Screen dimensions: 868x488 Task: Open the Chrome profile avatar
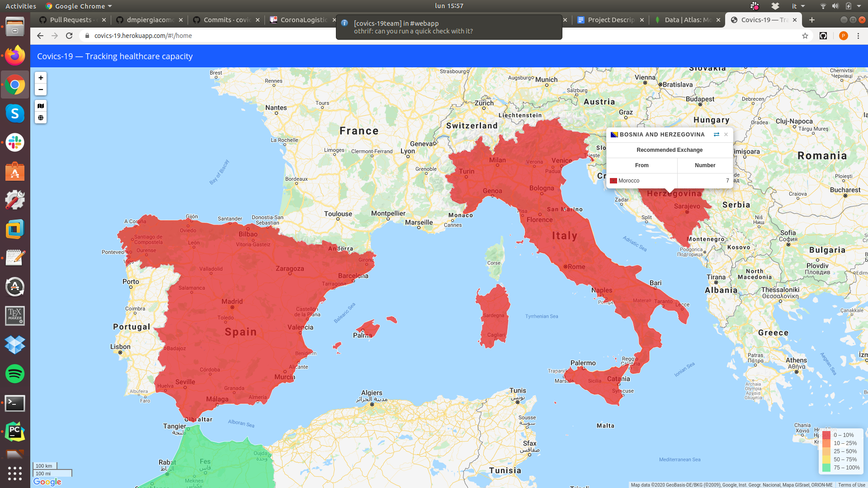tap(843, 36)
